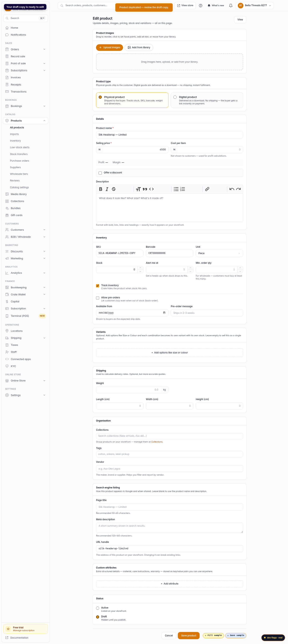Viewport: 288px width, 644px height.
Task: Apply strikethrough formatting in description toolbar
Action: pyautogui.click(x=114, y=189)
